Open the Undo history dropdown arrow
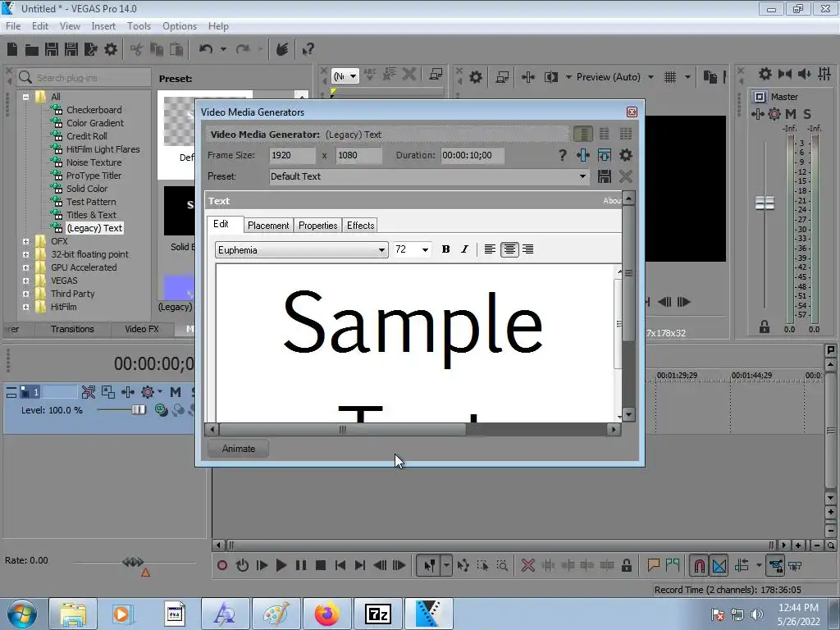The height and width of the screenshot is (630, 840). (x=223, y=49)
